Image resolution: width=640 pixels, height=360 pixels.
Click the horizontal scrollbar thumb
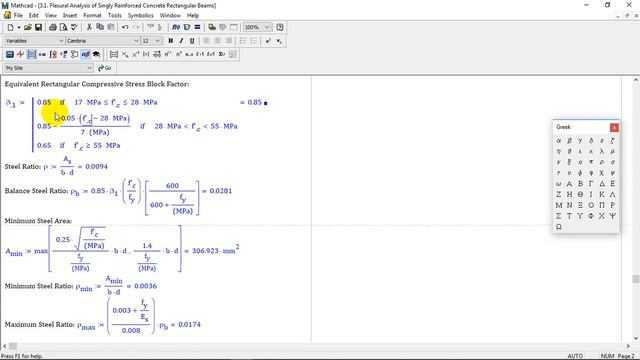pyautogui.click(x=13, y=347)
